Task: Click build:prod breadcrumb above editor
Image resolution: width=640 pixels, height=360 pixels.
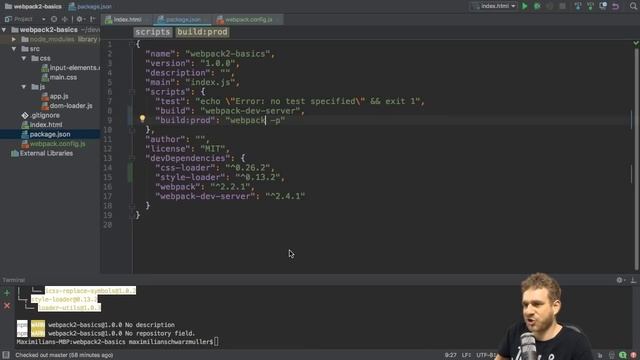Action: [202, 32]
